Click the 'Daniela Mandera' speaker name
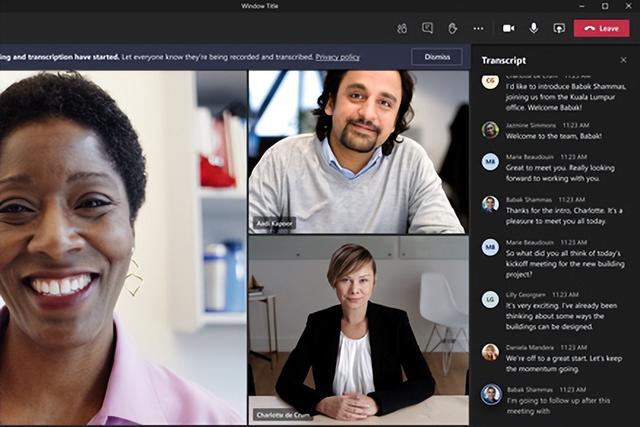The image size is (640, 427). click(x=530, y=347)
